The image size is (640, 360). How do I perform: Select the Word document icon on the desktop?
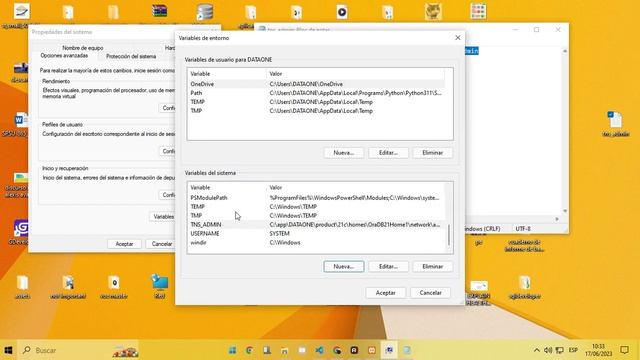tap(20, 120)
